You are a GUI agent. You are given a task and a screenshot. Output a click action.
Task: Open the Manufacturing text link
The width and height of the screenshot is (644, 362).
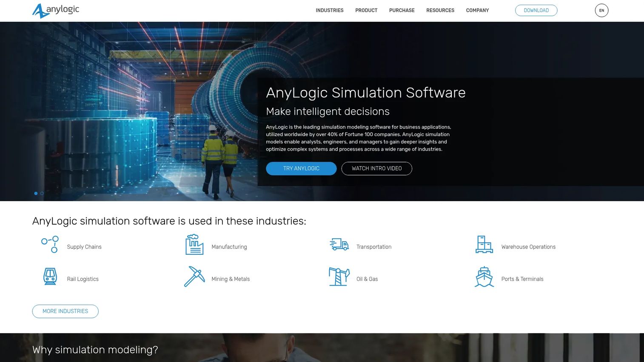coord(229,247)
